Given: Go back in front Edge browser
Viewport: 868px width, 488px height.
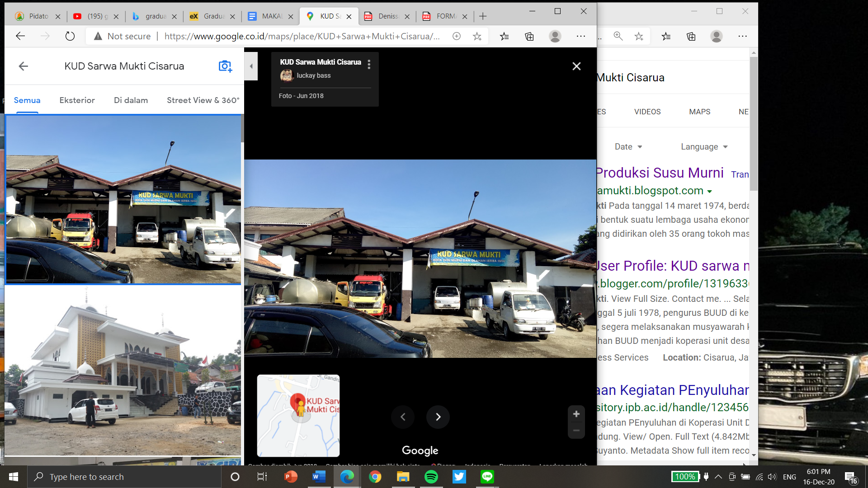Looking at the screenshot, I should coord(20,36).
